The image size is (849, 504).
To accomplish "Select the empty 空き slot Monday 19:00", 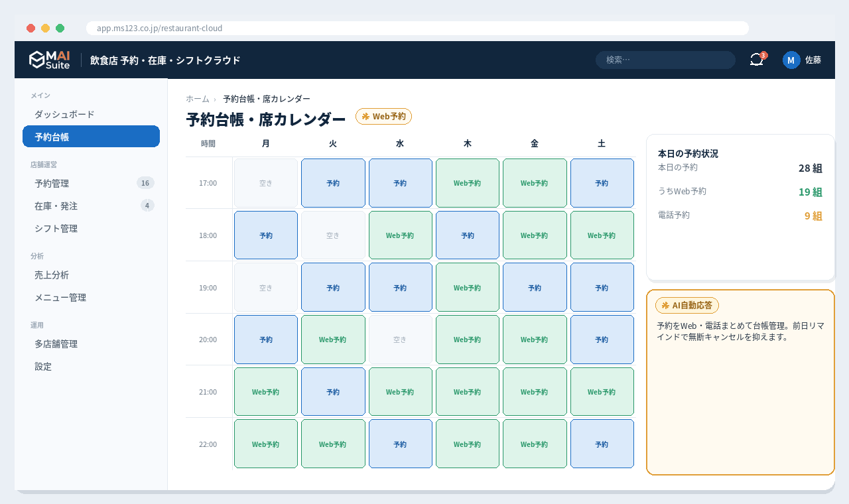I will click(266, 287).
